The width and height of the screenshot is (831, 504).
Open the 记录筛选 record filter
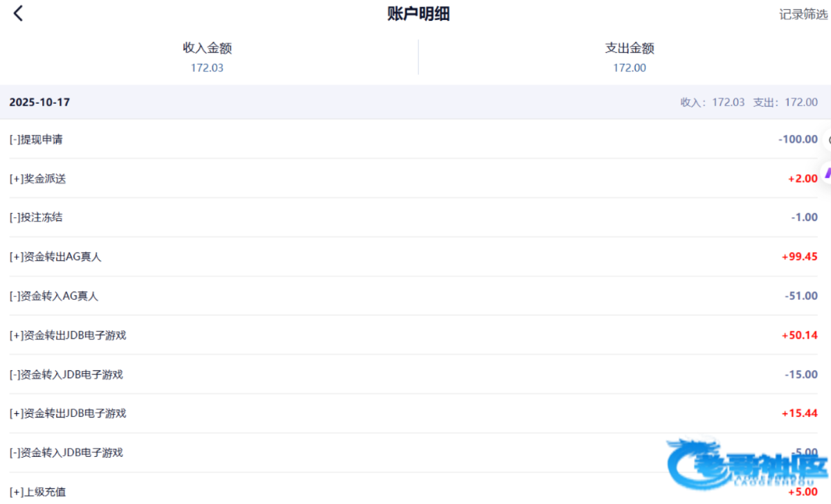click(x=803, y=15)
